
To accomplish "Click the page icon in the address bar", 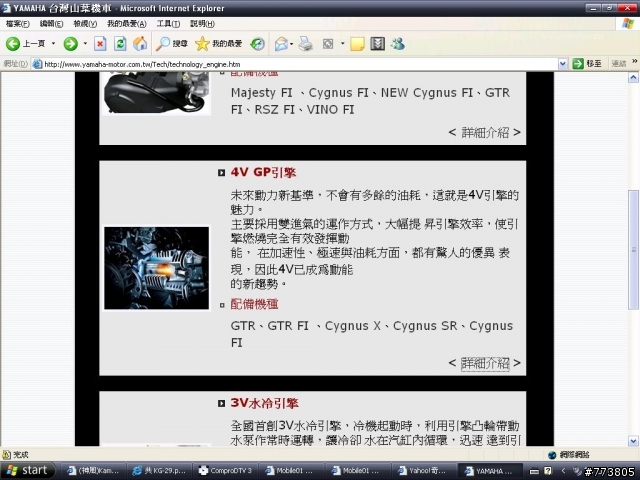I will point(37,64).
